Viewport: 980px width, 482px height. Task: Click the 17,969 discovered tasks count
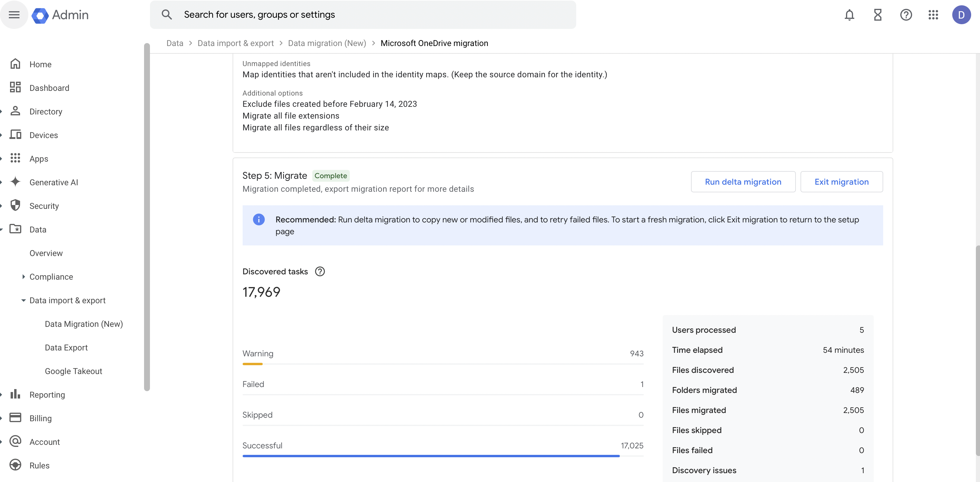[x=261, y=292]
